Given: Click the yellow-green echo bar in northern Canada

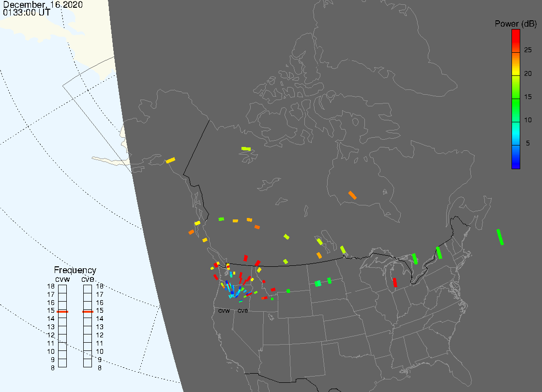Looking at the screenshot, I should 246,149.
